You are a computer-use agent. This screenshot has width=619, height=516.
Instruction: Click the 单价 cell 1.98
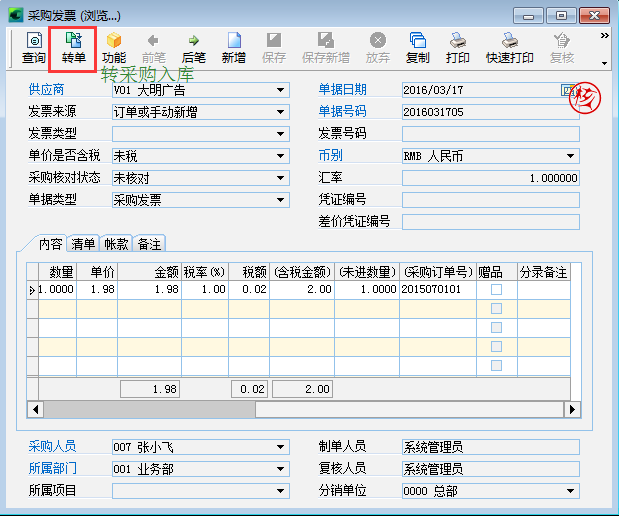[x=97, y=289]
